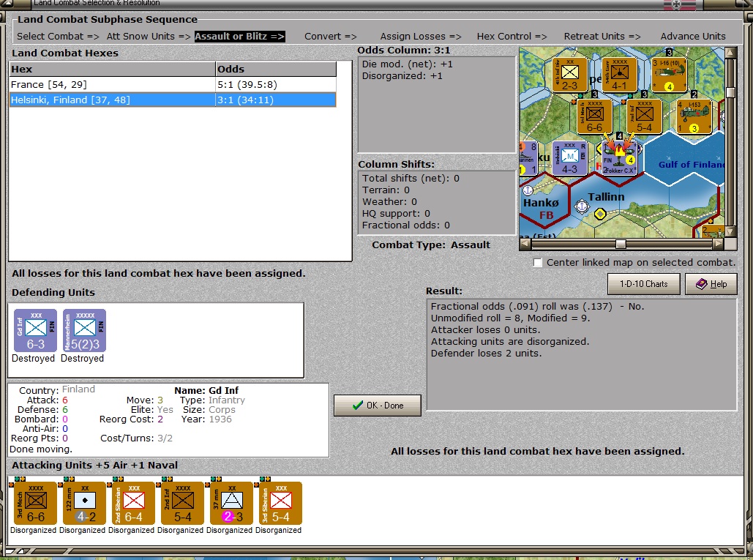
Task: Select the Mannerheim 5(2)3 defending unit
Action: tap(85, 330)
